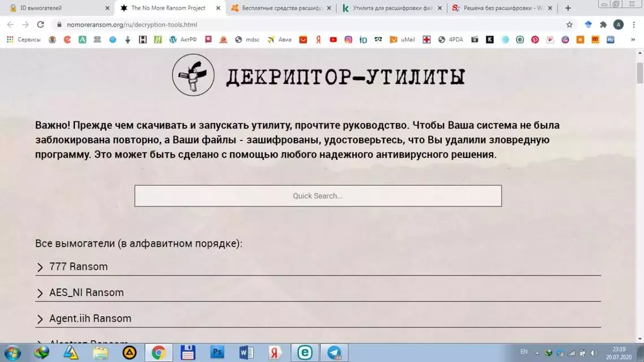This screenshot has height=362, width=644.
Task: Open the uMail bookmark
Action: [x=402, y=40]
